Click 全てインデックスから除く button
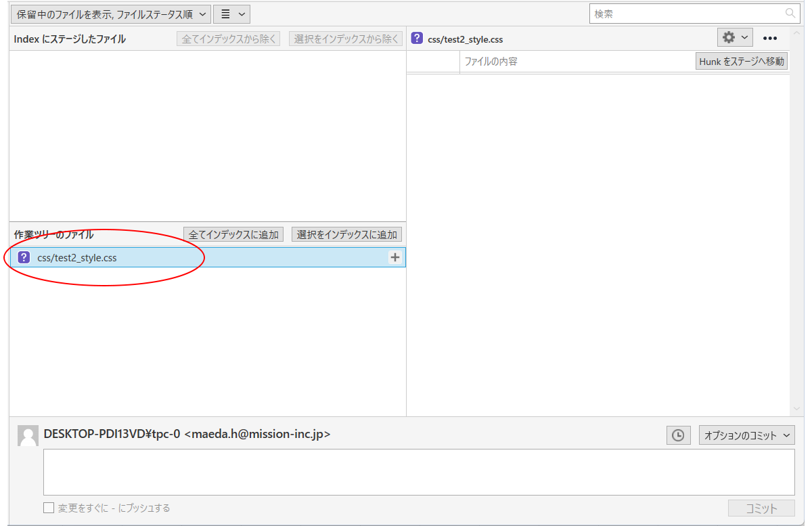This screenshot has width=812, height=526. click(229, 39)
